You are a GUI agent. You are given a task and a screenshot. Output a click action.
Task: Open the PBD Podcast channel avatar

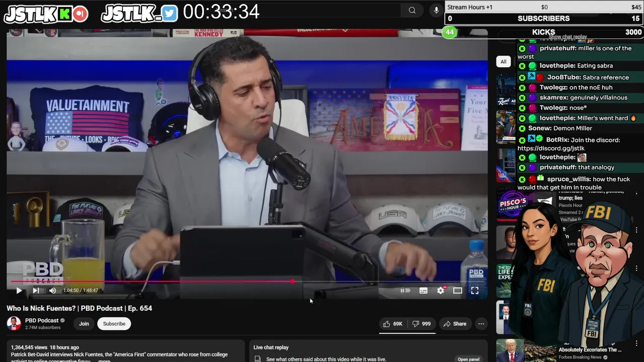(x=14, y=323)
